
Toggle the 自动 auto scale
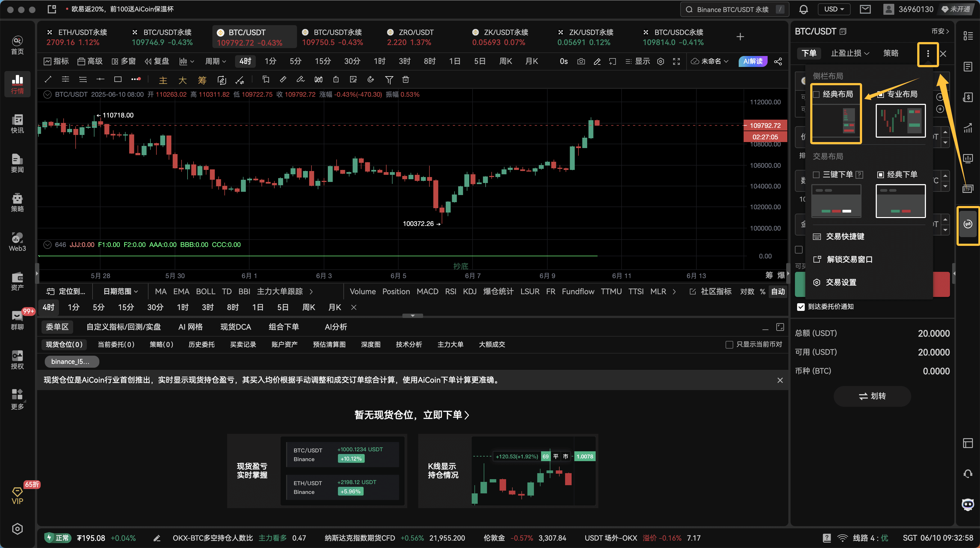[778, 292]
